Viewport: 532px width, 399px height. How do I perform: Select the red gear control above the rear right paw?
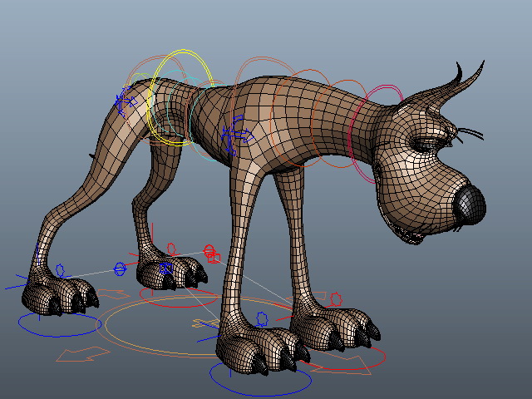click(x=172, y=249)
